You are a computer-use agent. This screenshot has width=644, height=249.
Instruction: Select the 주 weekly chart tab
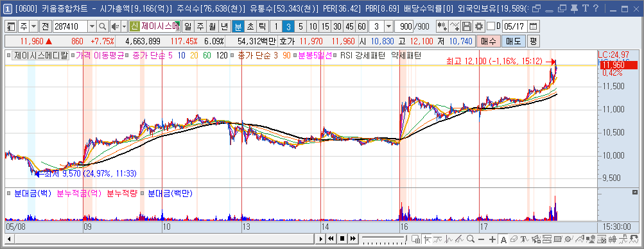pyautogui.click(x=200, y=27)
